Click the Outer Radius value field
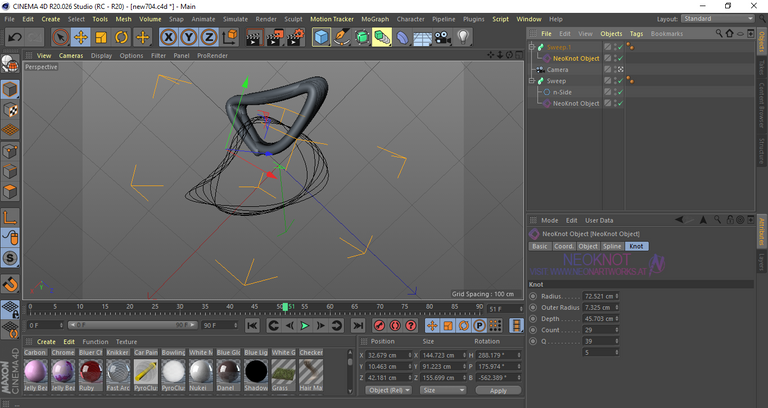Image resolution: width=768 pixels, height=408 pixels. tap(600, 308)
